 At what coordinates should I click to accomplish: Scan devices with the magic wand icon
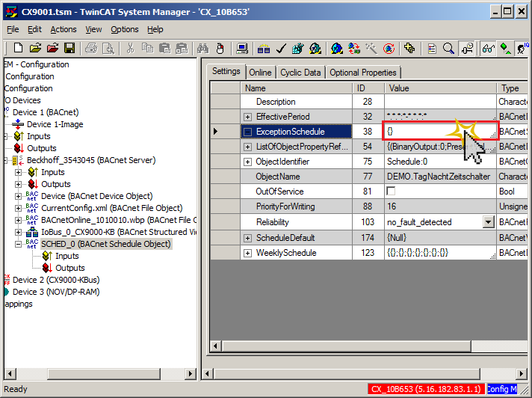click(x=371, y=49)
